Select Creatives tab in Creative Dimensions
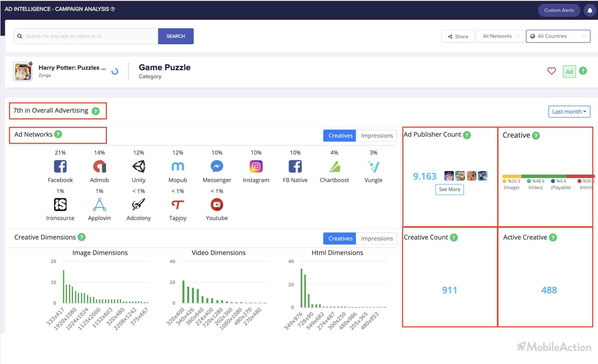 [x=340, y=239]
